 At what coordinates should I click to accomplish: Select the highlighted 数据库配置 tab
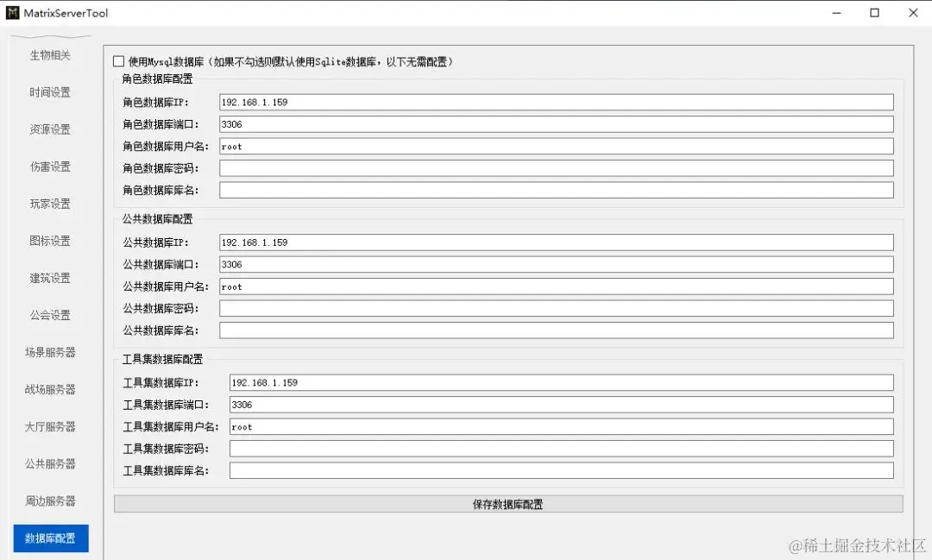(x=51, y=538)
